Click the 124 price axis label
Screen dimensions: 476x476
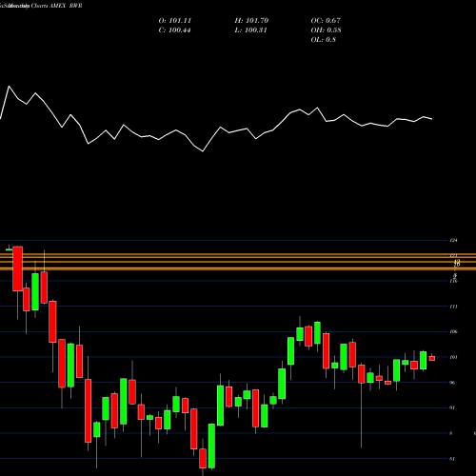point(454,241)
